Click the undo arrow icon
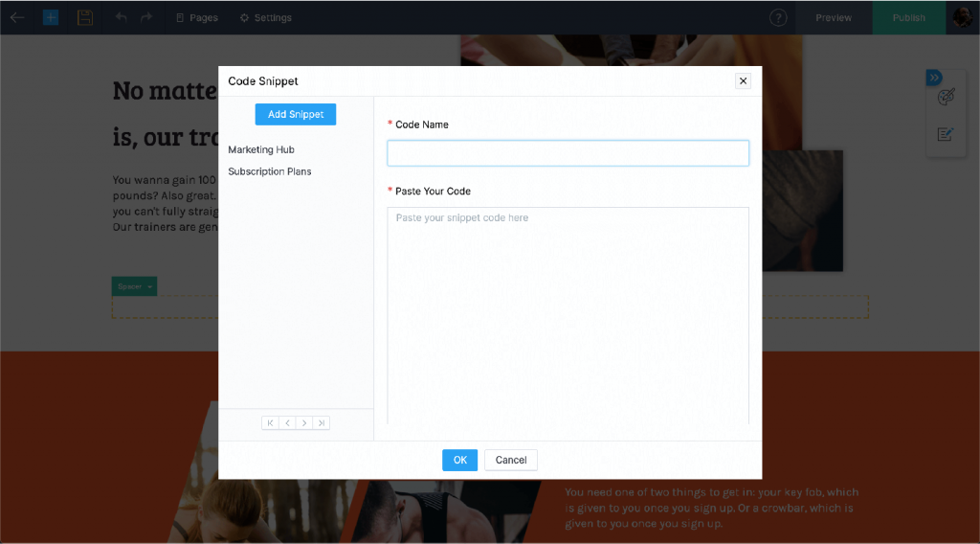The image size is (980, 544). click(121, 17)
